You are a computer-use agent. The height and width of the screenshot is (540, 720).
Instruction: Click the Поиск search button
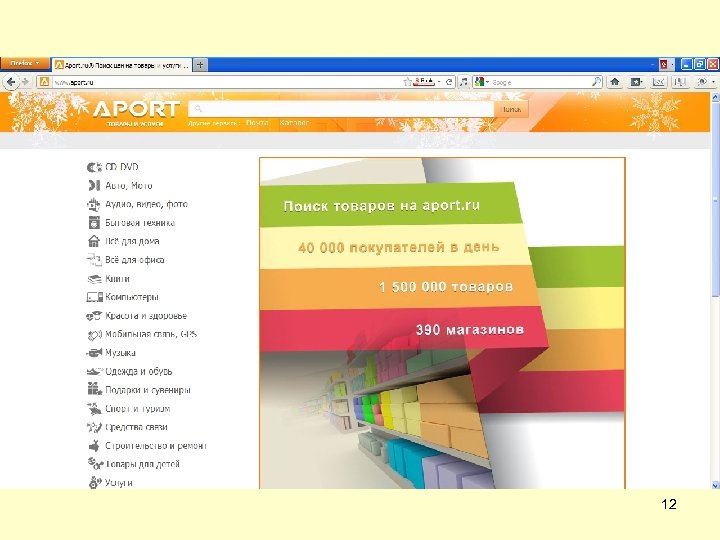[x=511, y=109]
